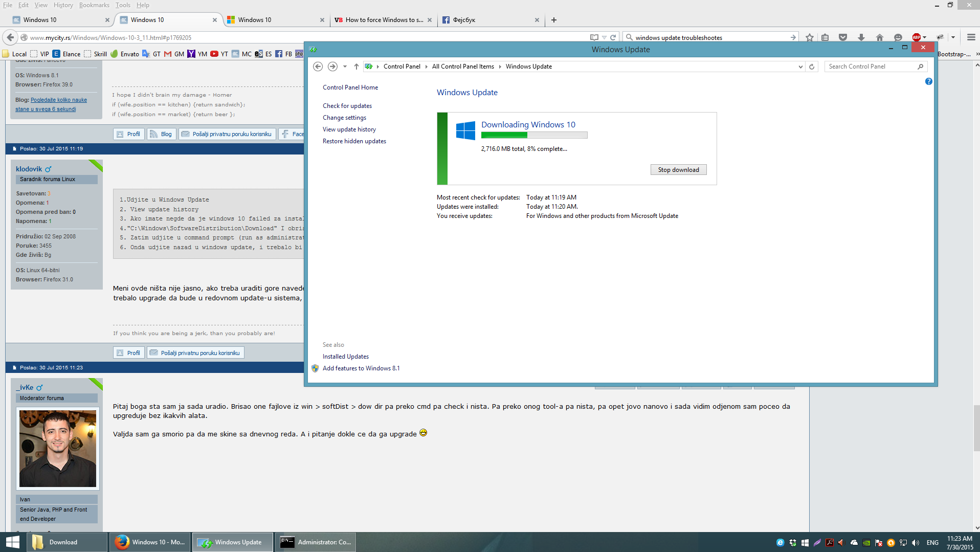The width and height of the screenshot is (980, 552).
Task: Reload the page in Firefox
Action: [x=613, y=37]
